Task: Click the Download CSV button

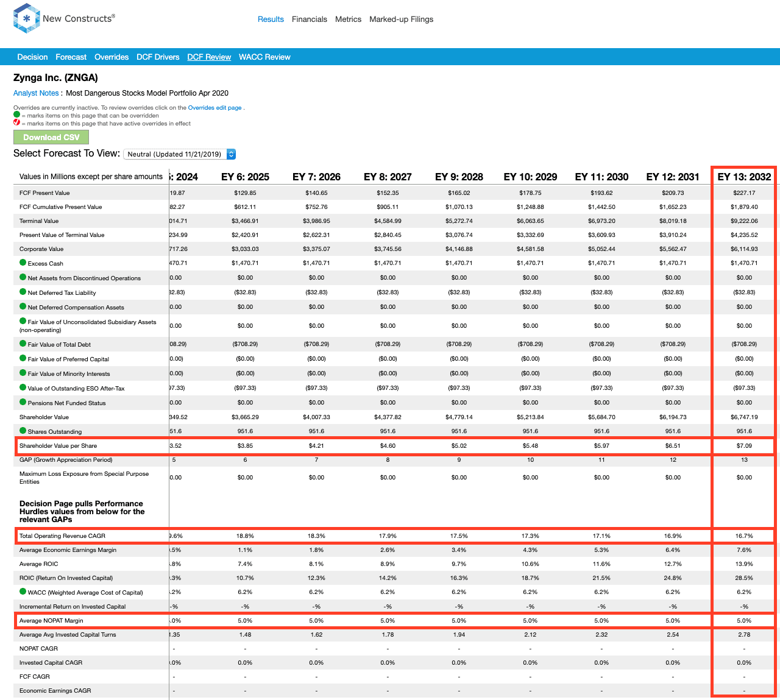Action: coord(51,137)
